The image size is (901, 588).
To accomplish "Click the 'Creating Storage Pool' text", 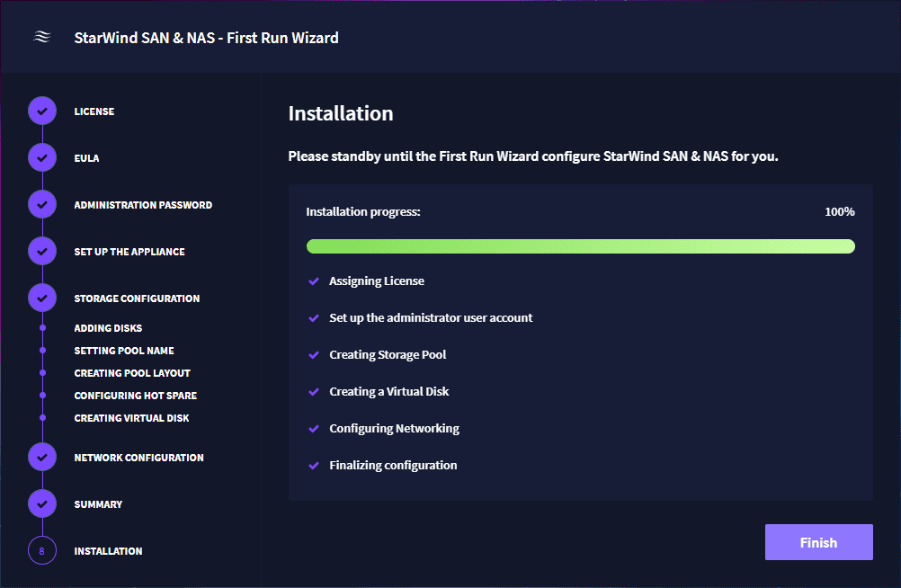I will (388, 354).
